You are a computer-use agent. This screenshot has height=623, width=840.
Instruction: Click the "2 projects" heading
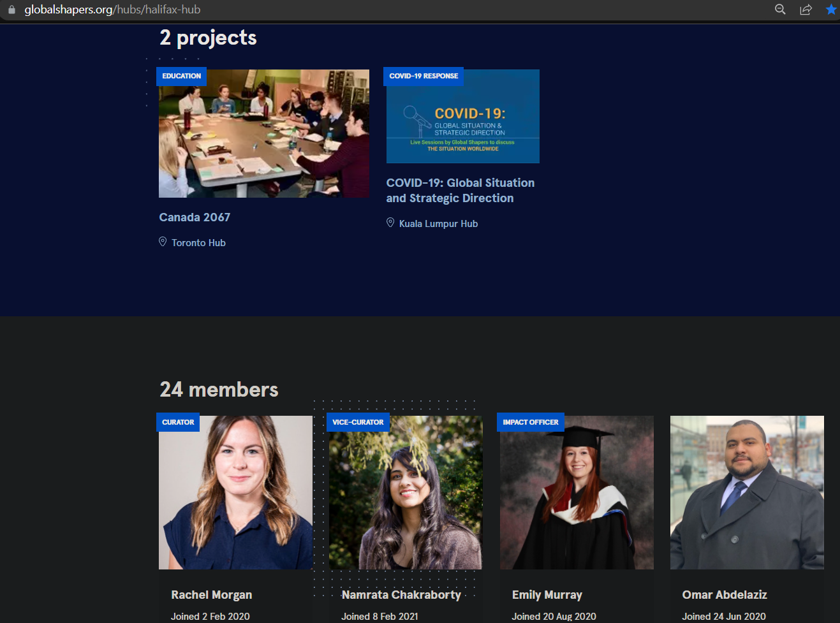(208, 38)
